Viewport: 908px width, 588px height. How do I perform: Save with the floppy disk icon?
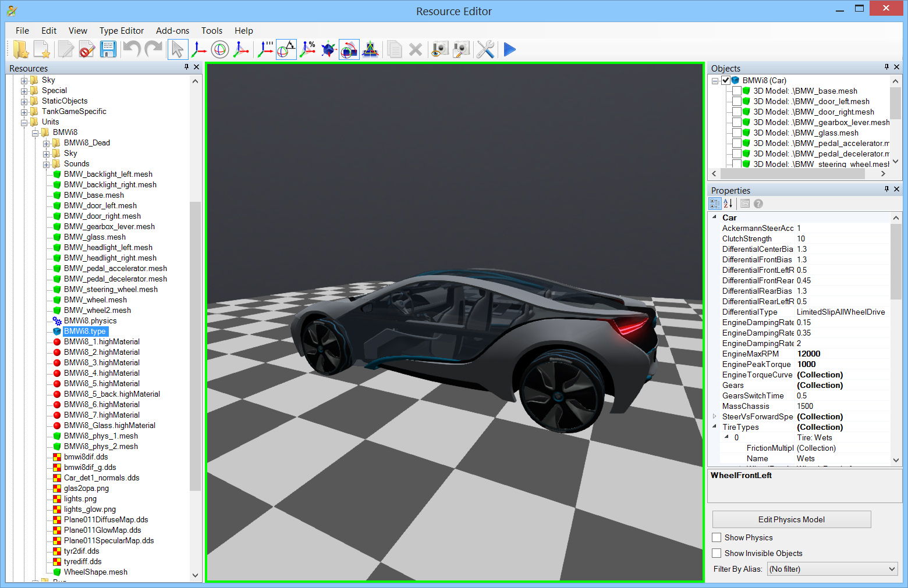(x=108, y=49)
